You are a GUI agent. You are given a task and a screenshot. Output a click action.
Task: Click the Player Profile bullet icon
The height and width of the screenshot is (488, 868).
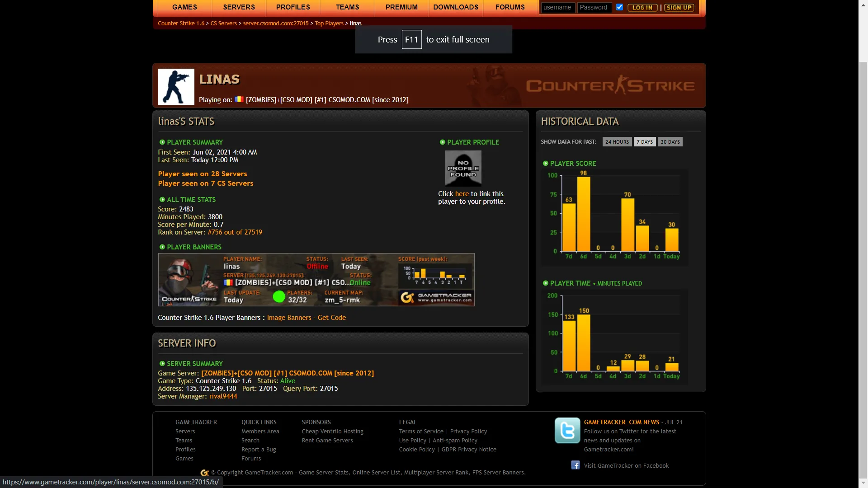tap(442, 142)
